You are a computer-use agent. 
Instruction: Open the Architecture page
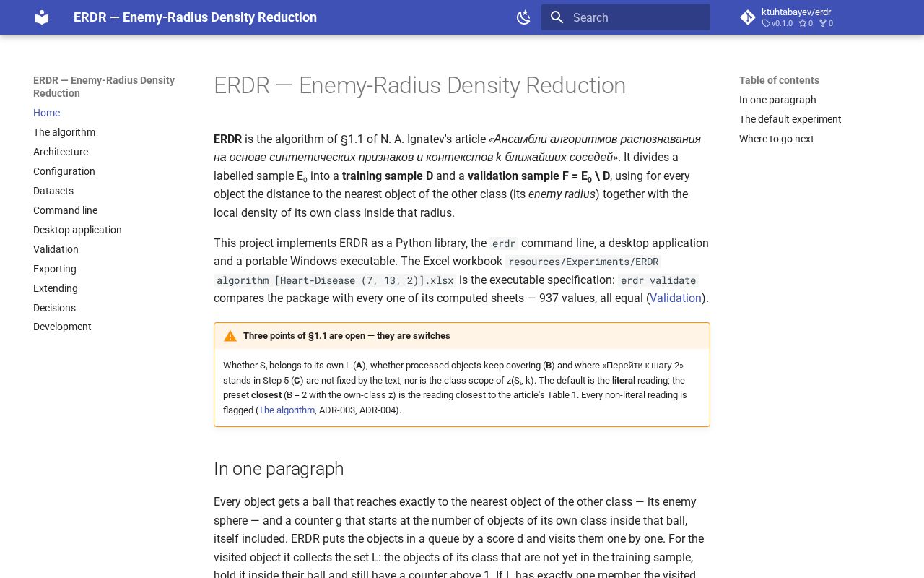61,152
